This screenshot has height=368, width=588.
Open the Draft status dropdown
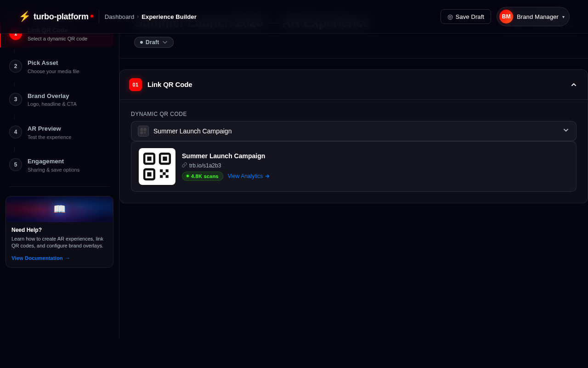[153, 42]
